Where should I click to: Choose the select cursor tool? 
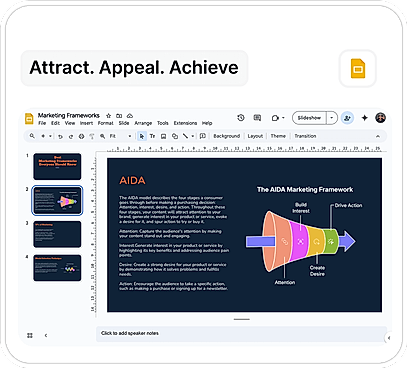click(x=142, y=136)
